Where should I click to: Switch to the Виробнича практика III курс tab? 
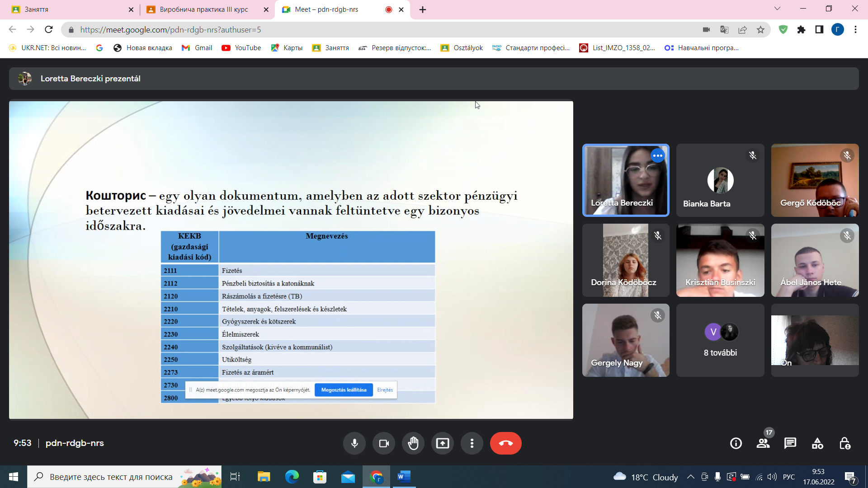(203, 9)
